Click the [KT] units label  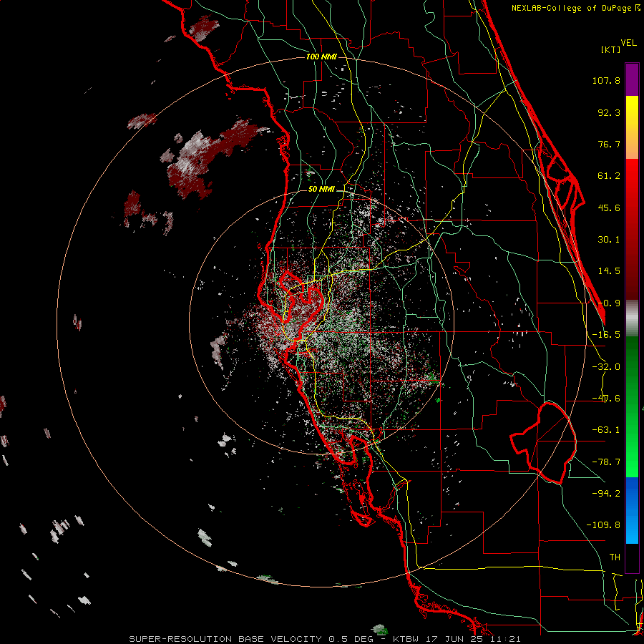coord(611,49)
